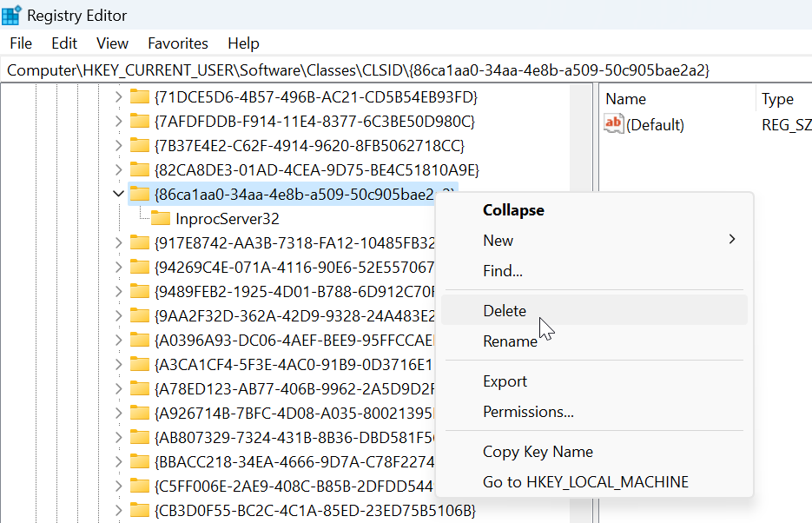Image resolution: width=812 pixels, height=523 pixels.
Task: Expand the {AB807329-7324 key
Action: (119, 438)
